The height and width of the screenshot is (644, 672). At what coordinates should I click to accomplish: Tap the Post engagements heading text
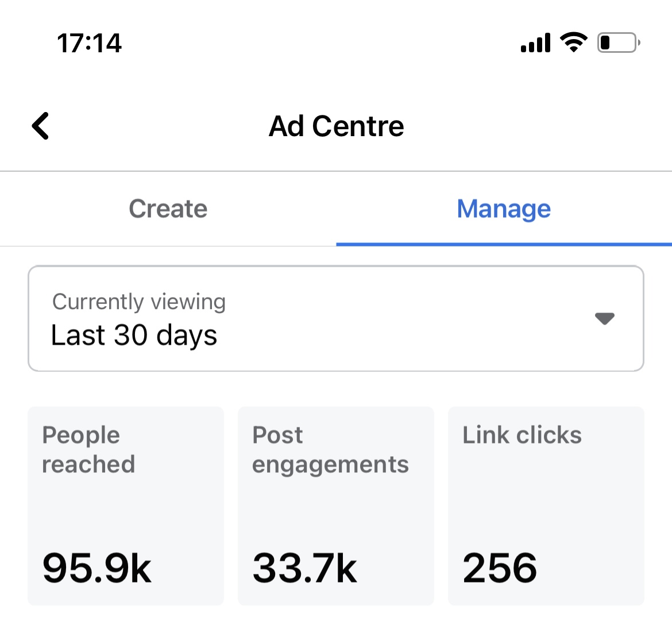tap(330, 450)
